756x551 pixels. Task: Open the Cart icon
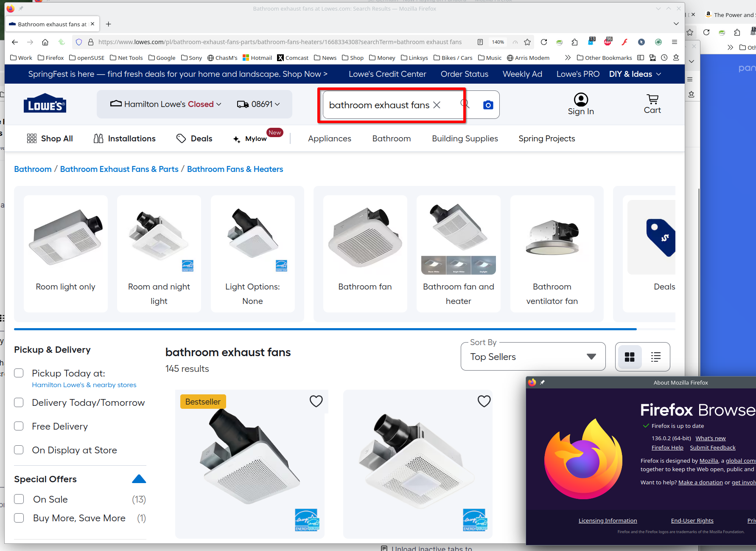pyautogui.click(x=652, y=104)
